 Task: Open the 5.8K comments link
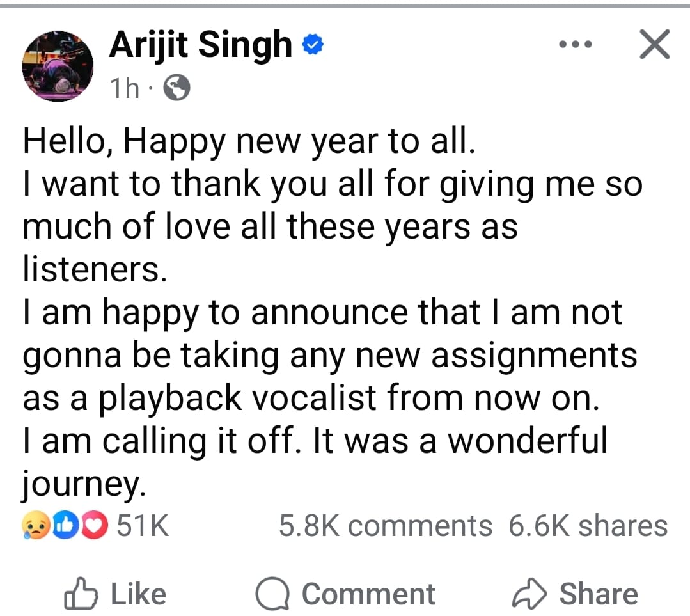point(386,526)
